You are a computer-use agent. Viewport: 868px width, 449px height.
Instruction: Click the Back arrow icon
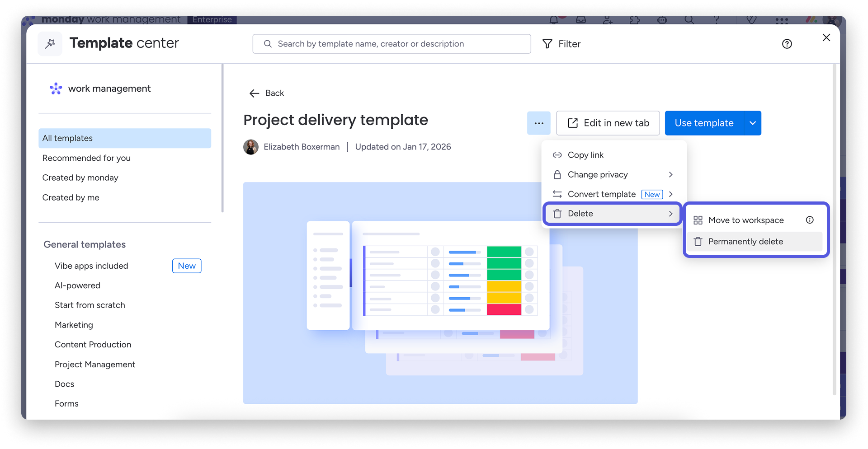(x=254, y=93)
